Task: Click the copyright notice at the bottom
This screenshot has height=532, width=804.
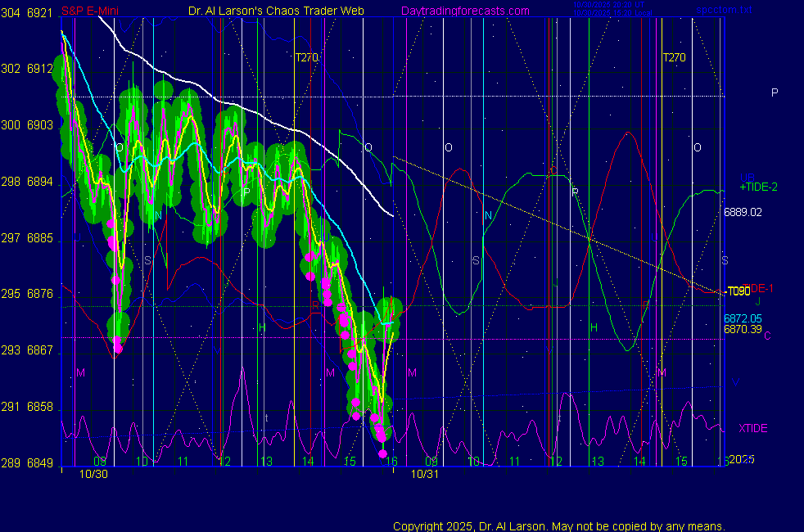Action: (558, 526)
